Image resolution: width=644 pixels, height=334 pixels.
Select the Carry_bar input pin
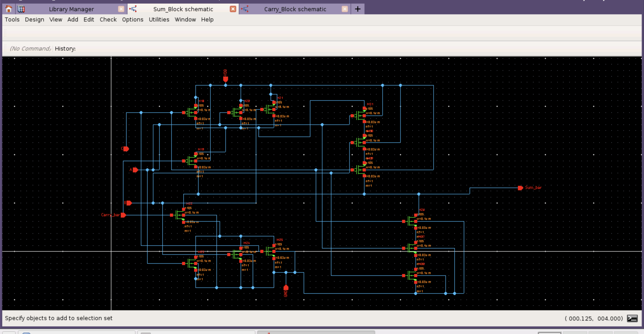point(123,215)
